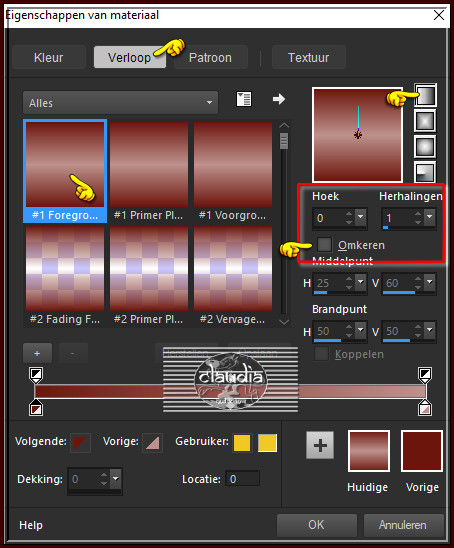Select the linear gradient style icon
Viewport: 454px width, 548px height.
(x=425, y=95)
